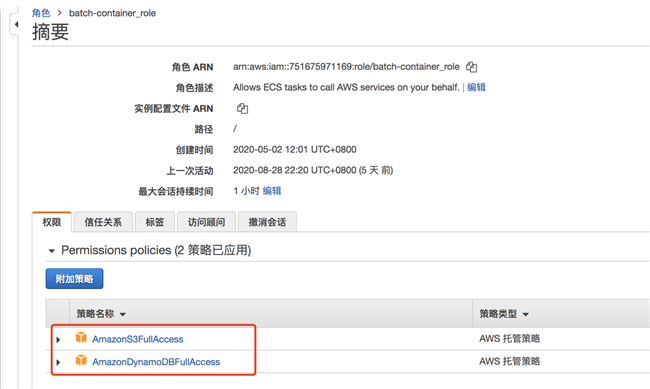Switch to the 权限 tab
The image size is (650, 389).
(x=52, y=222)
